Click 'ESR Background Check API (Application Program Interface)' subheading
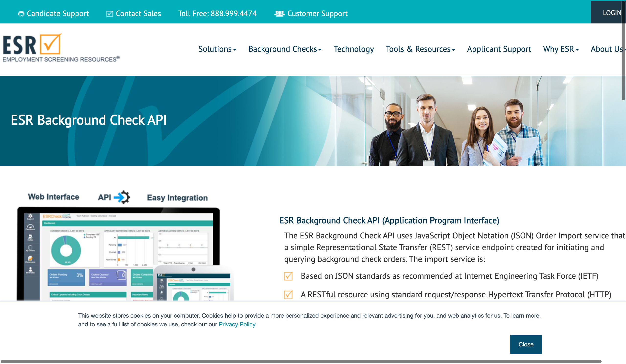The width and height of the screenshot is (626, 364). (x=389, y=221)
